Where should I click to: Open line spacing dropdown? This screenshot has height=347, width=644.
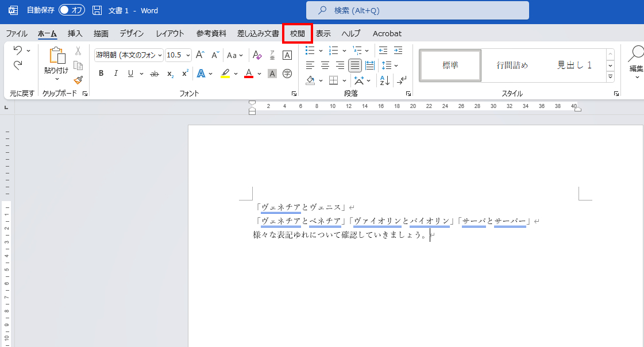(390, 65)
